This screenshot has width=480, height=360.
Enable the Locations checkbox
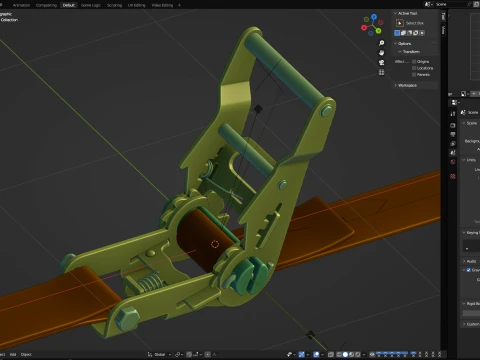point(414,68)
